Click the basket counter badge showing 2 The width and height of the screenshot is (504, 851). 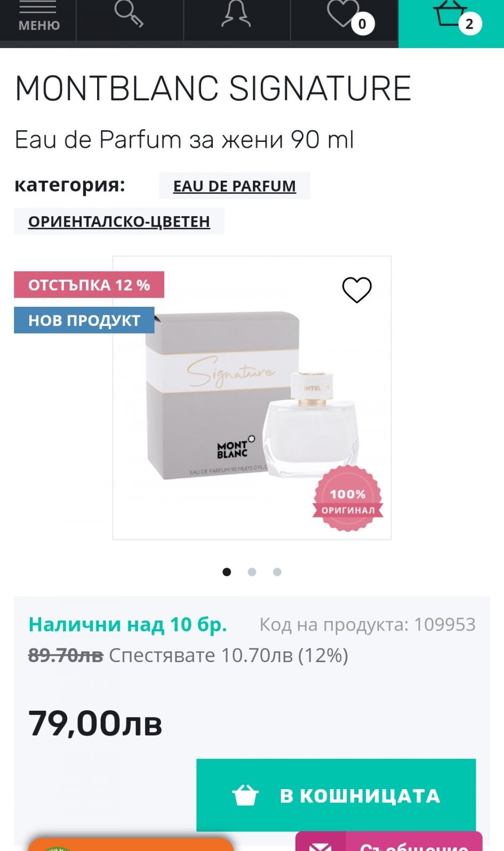470,24
